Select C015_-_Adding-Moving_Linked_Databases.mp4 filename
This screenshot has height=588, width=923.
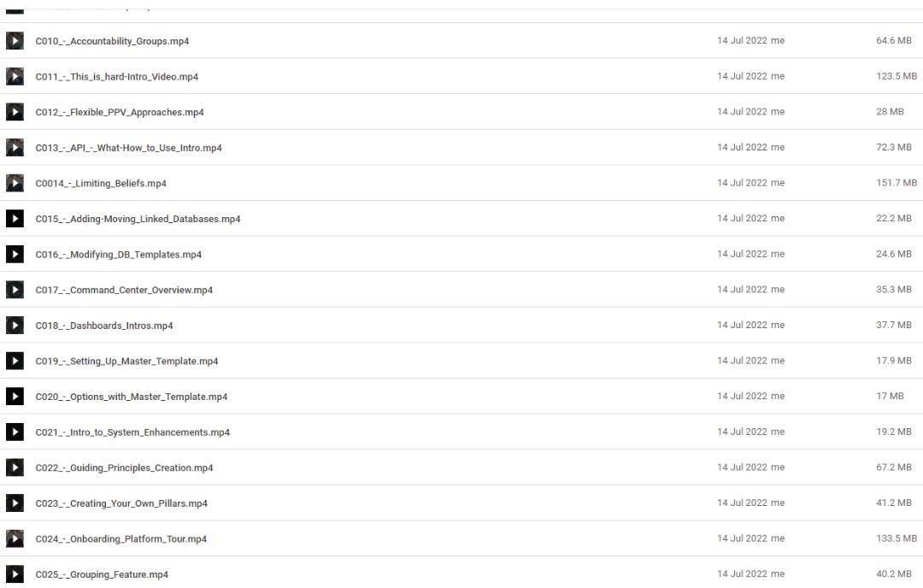click(138, 219)
